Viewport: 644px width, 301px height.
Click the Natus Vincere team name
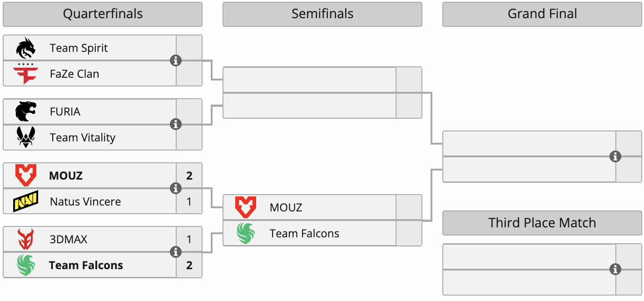pyautogui.click(x=85, y=201)
